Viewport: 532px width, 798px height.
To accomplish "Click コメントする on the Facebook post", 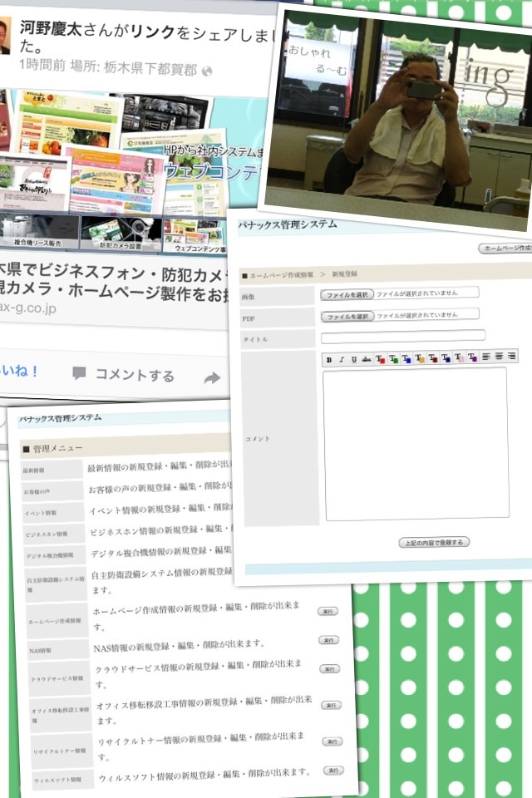I will click(x=124, y=375).
